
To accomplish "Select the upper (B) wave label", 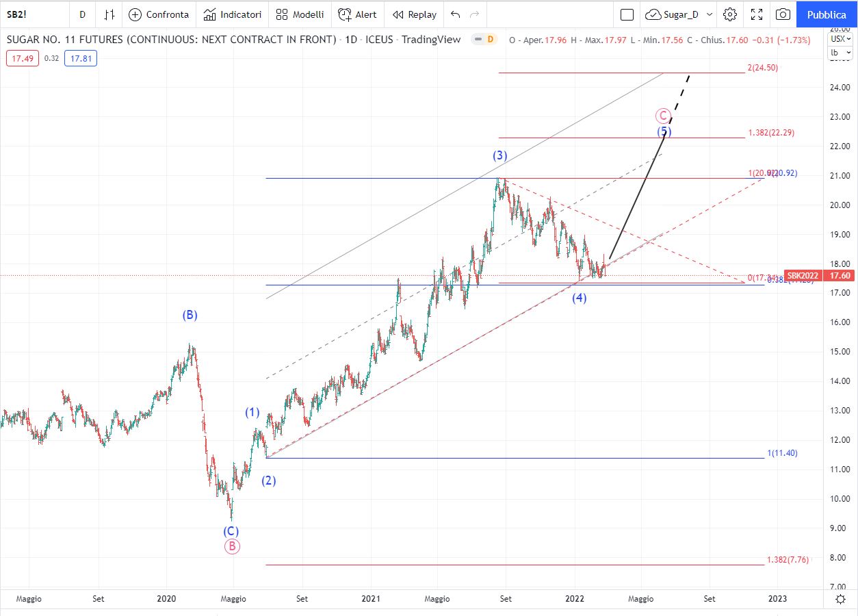I will point(190,316).
